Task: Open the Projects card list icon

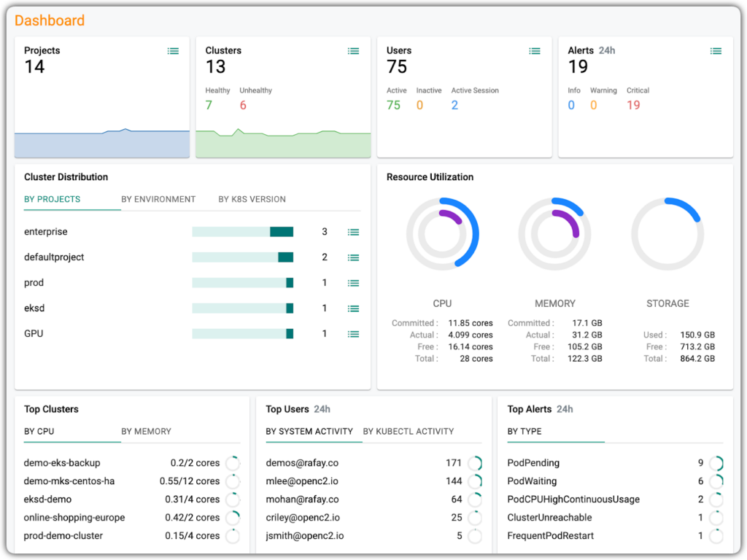Action: pyautogui.click(x=173, y=51)
